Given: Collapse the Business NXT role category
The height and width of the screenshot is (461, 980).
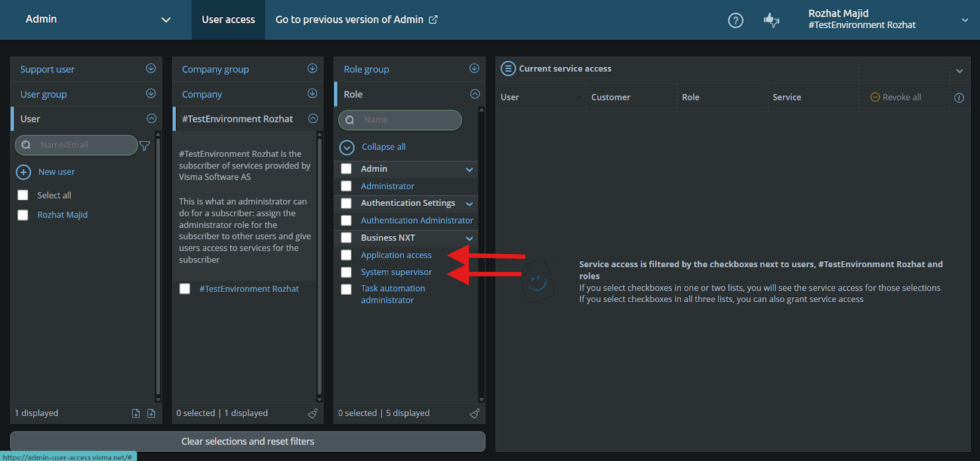Looking at the screenshot, I should click(469, 238).
